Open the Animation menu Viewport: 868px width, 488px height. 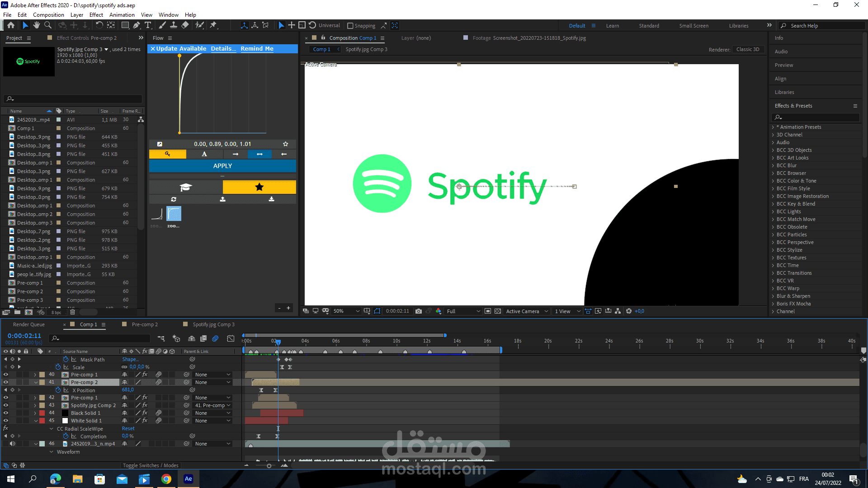click(x=122, y=15)
